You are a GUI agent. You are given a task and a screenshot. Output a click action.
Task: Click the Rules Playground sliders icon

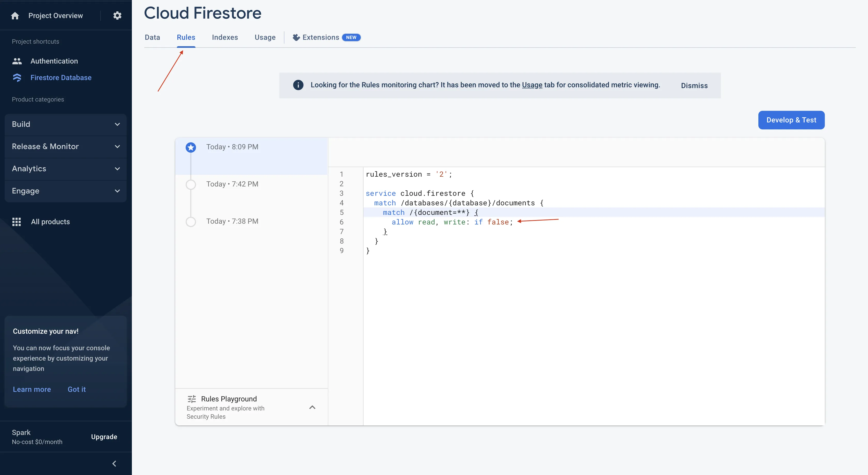192,399
